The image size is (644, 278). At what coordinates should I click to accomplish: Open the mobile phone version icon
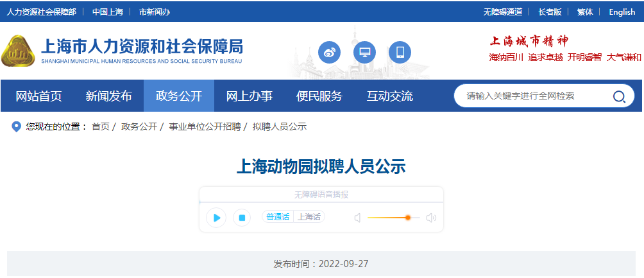400,53
